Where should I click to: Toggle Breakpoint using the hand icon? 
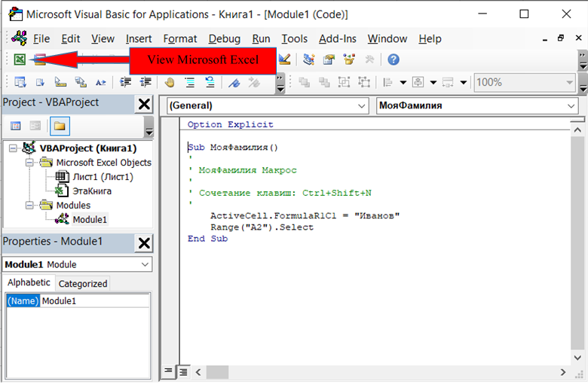(170, 82)
